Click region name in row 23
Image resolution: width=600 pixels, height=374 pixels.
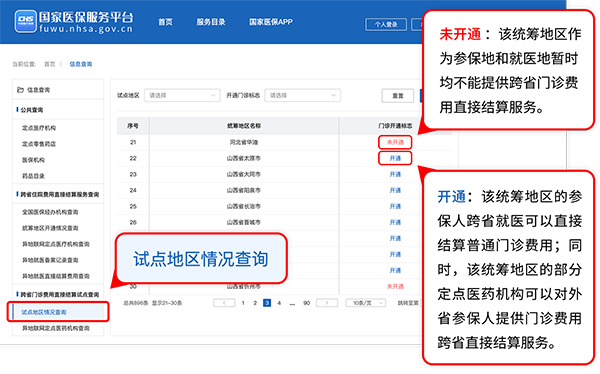coord(244,175)
